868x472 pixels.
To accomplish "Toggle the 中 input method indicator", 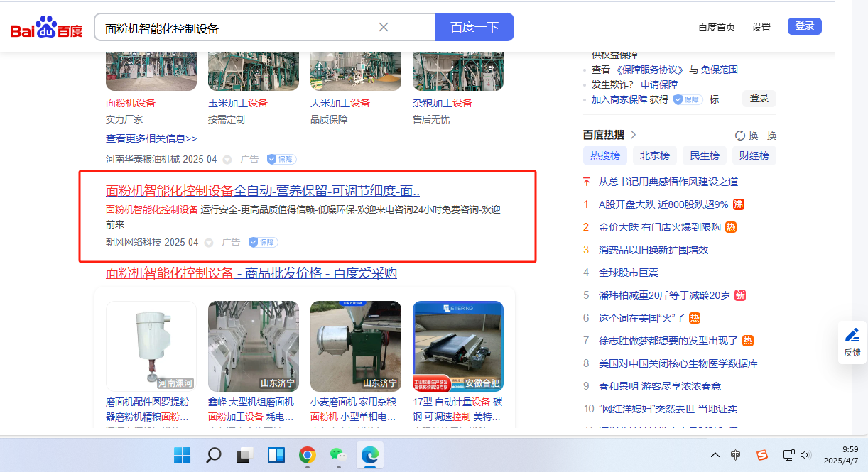I will click(x=736, y=455).
